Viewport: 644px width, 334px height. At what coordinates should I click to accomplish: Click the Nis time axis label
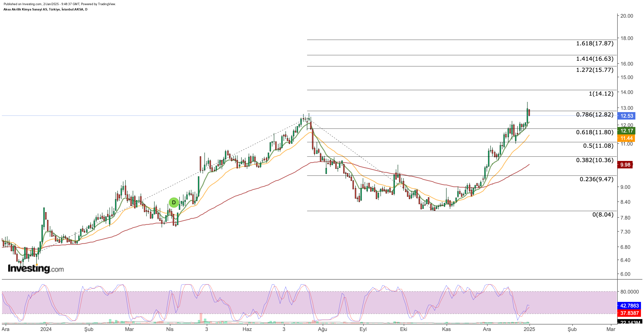(170, 330)
